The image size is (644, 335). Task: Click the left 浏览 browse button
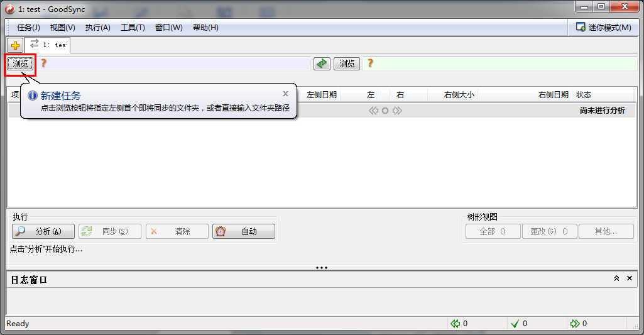point(20,63)
